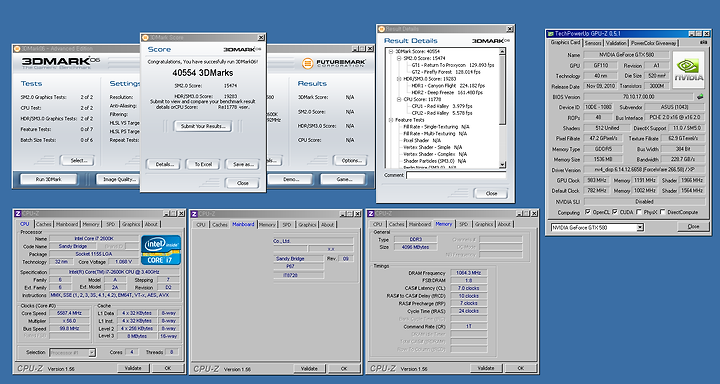Click Validate in the CPU-Z Mainboard window

(309, 368)
